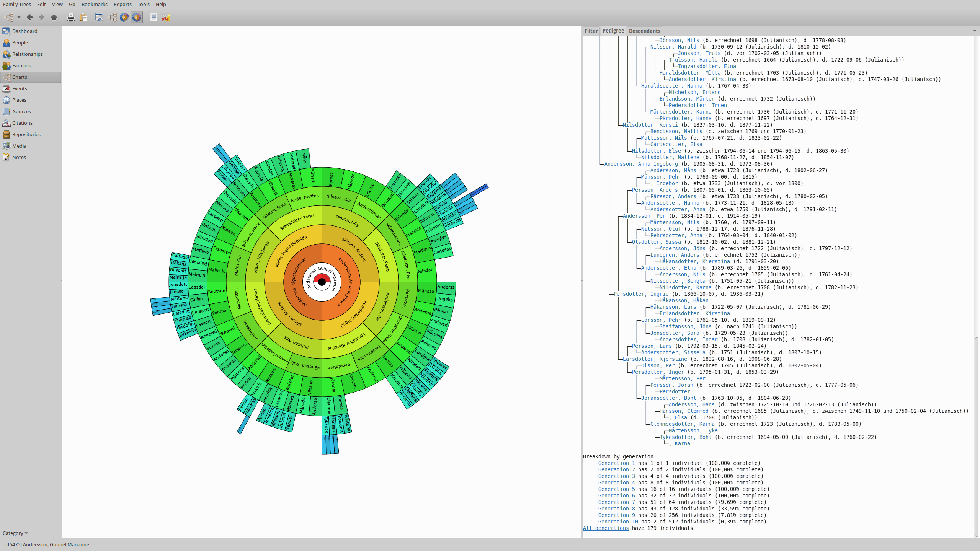Screen dimensions: 980x551
Task: Go back to previous person
Action: click(29, 17)
